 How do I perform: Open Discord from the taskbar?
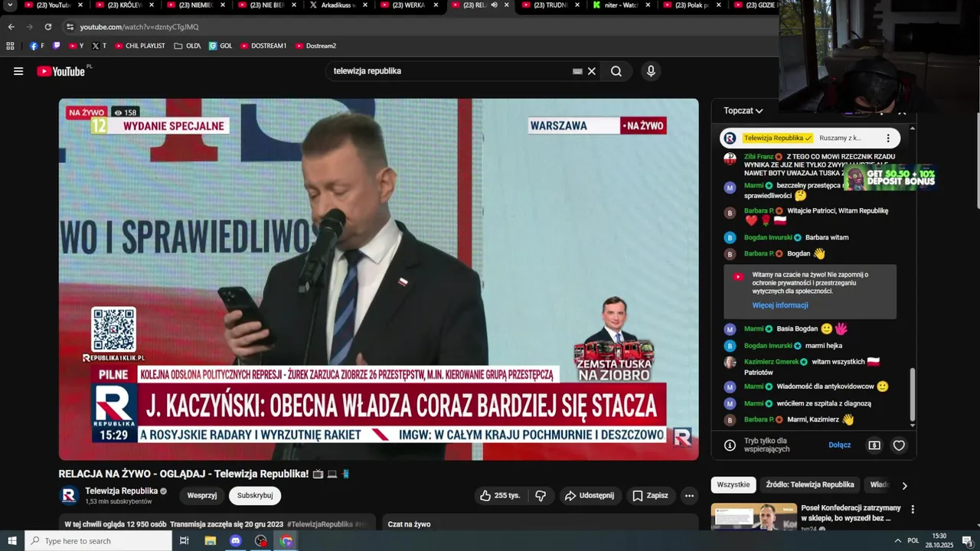pyautogui.click(x=235, y=541)
